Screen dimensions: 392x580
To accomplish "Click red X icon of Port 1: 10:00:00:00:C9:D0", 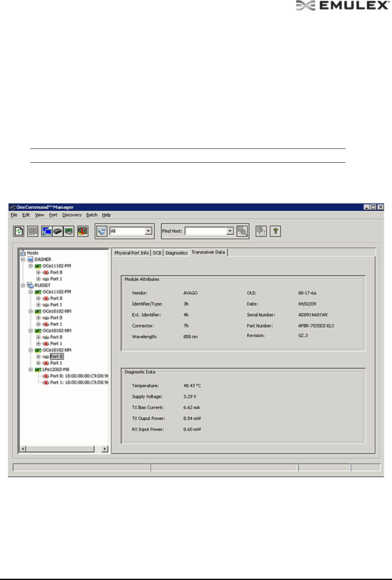I will (46, 383).
